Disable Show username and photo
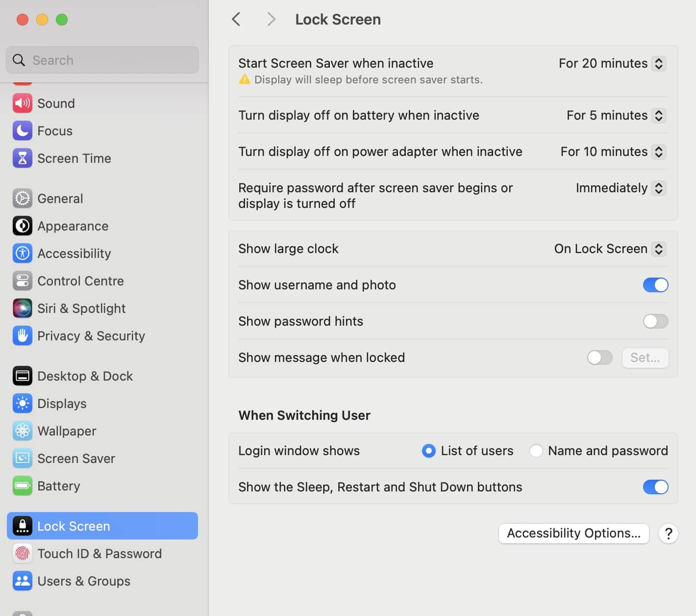This screenshot has width=696, height=616. 655,285
